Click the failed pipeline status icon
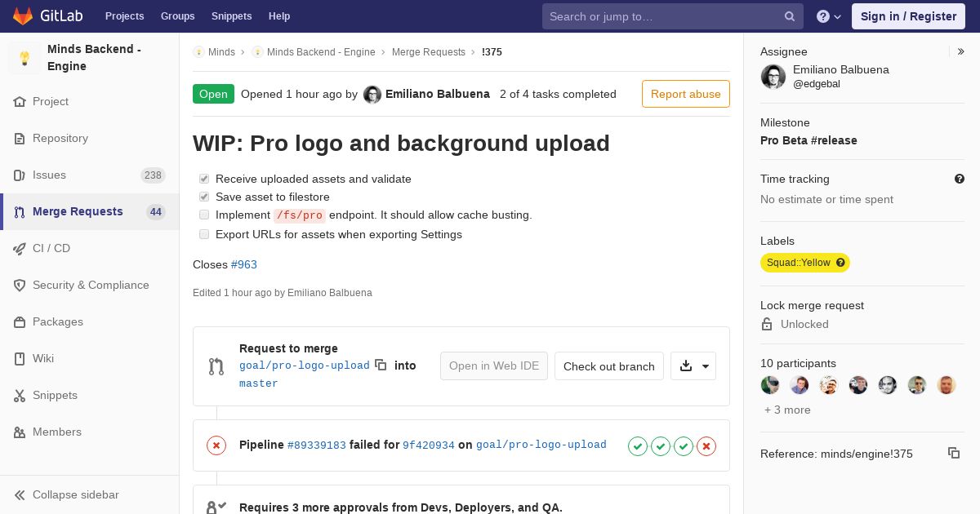The image size is (980, 514). click(x=216, y=445)
